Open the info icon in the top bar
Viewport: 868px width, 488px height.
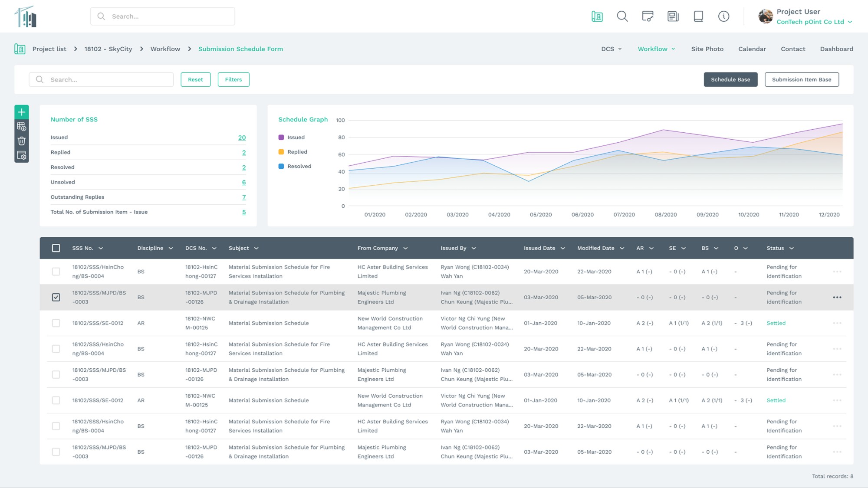point(723,16)
